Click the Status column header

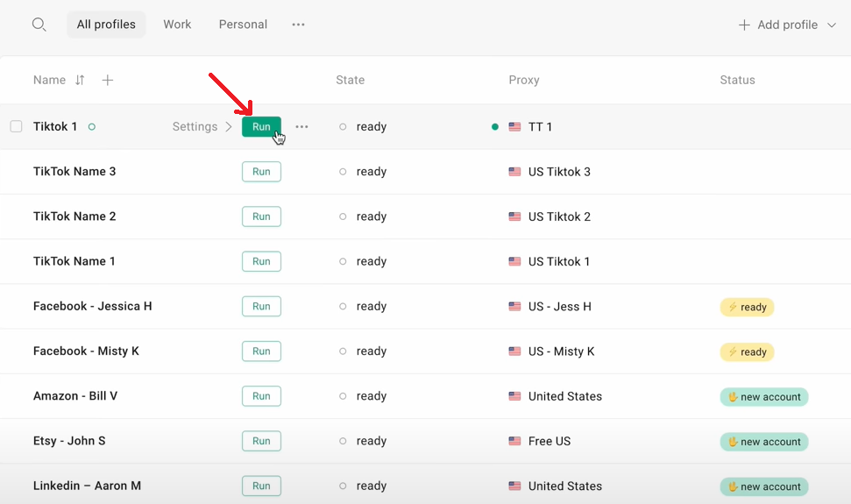(x=737, y=81)
